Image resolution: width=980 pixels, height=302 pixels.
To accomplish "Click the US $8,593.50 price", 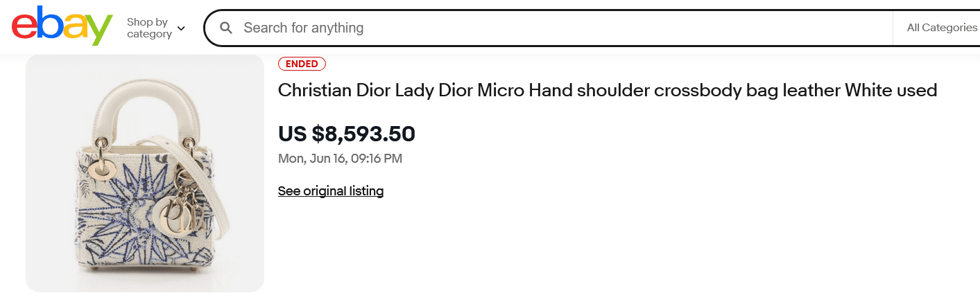I will coord(346,133).
